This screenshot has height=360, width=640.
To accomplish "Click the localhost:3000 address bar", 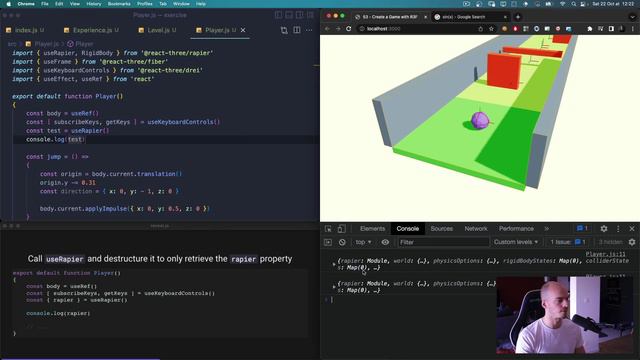I will [x=426, y=29].
